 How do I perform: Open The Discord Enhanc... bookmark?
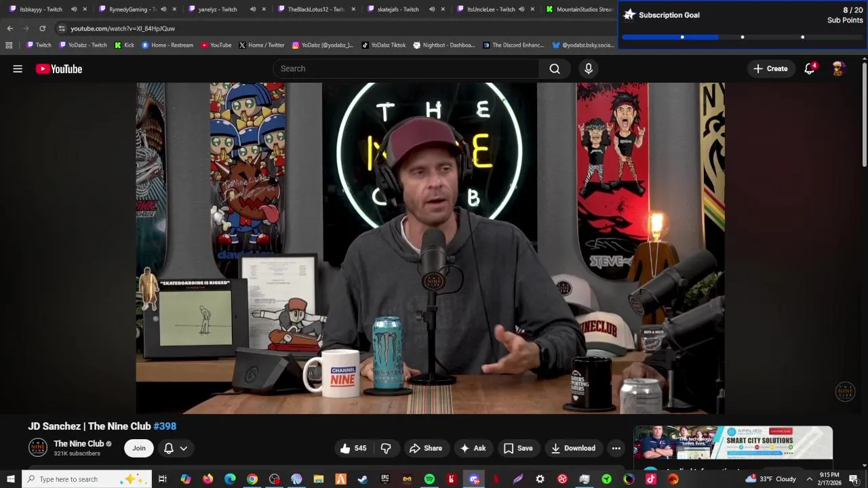513,45
